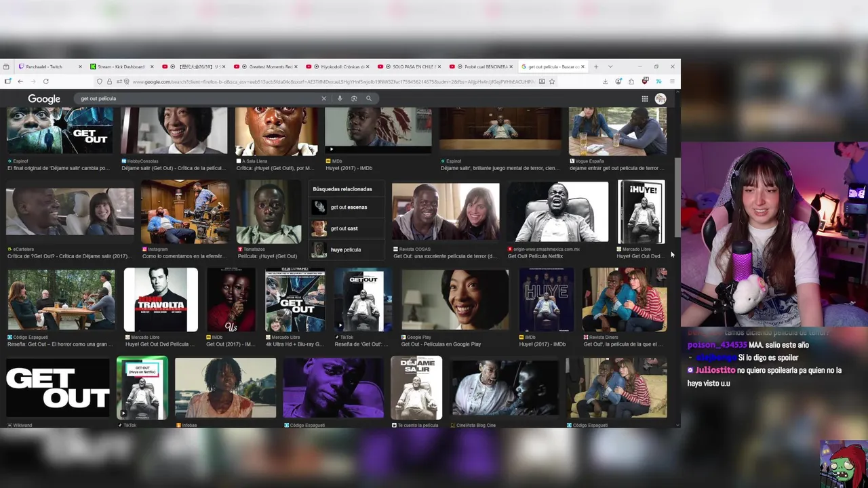Select related search 'huye película'

coord(347,249)
